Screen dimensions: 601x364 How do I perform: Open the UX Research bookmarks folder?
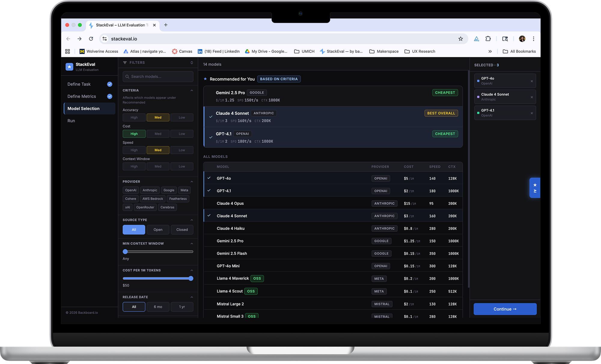[420, 51]
